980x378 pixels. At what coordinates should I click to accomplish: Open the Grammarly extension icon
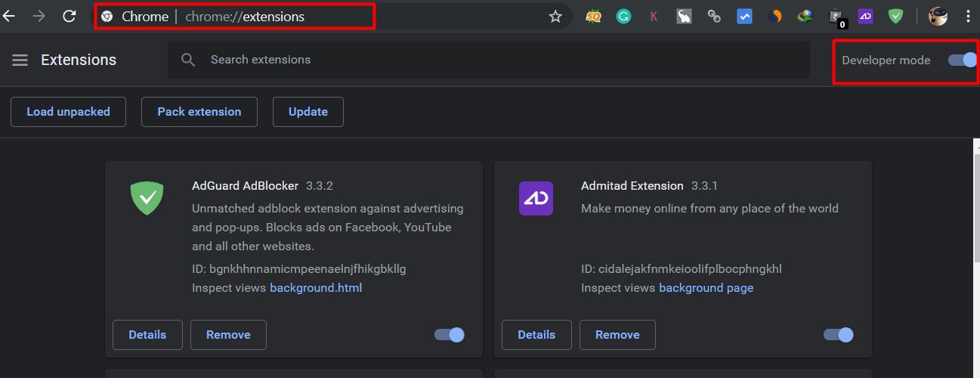click(623, 16)
